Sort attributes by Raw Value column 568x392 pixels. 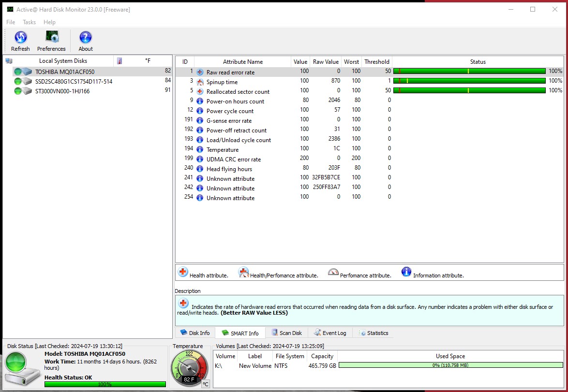pos(326,61)
